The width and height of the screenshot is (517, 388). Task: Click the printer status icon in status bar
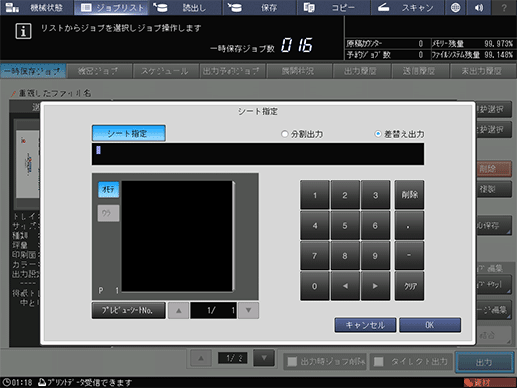(42, 382)
